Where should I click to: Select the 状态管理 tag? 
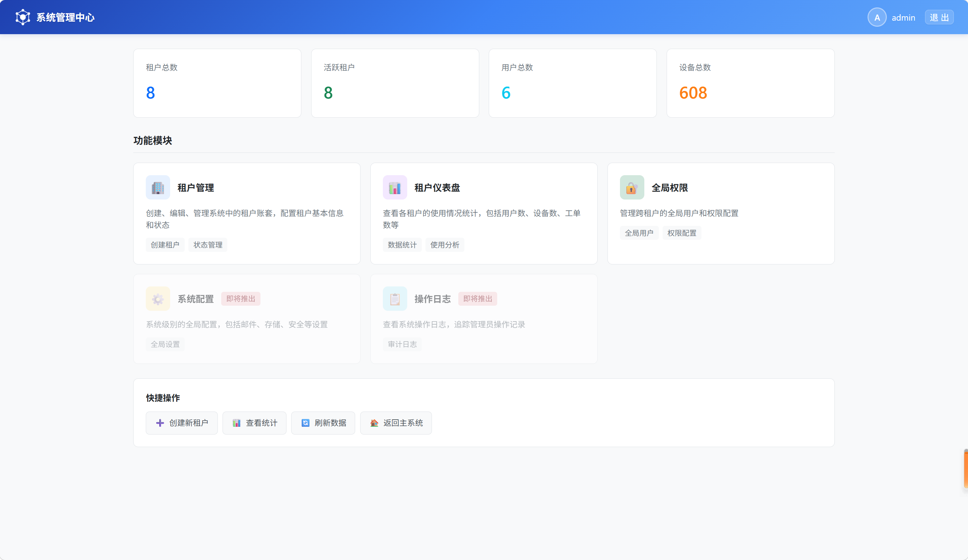208,245
